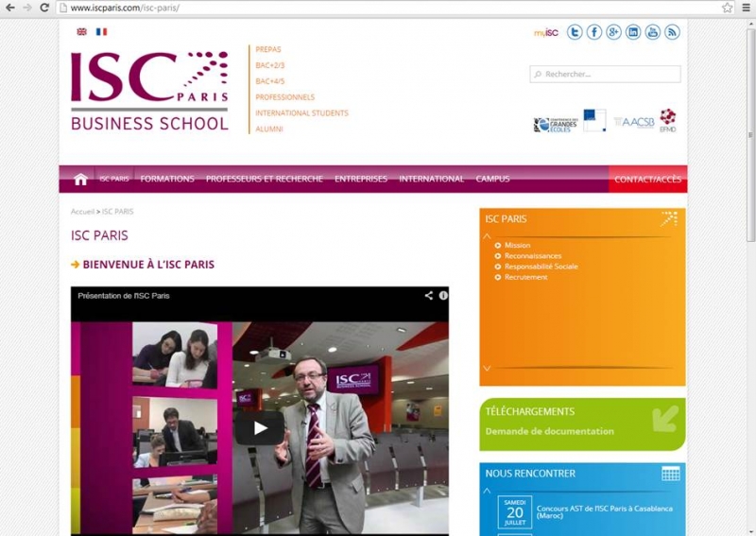Screen dimensions: 756x536
Task: Collapse ISC PARIS panel with up chevron
Action: point(487,236)
